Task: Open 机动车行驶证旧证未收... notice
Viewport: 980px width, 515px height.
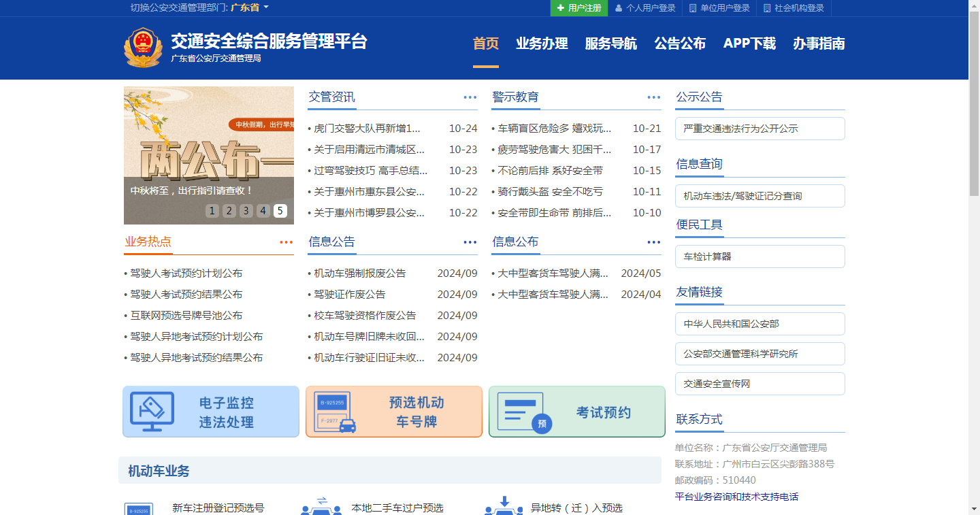Action: (370, 358)
